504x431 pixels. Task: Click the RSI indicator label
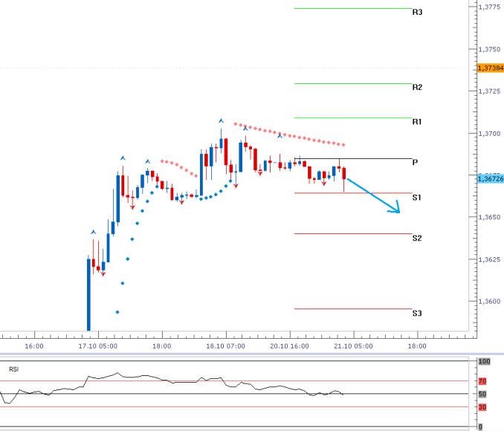(x=14, y=369)
